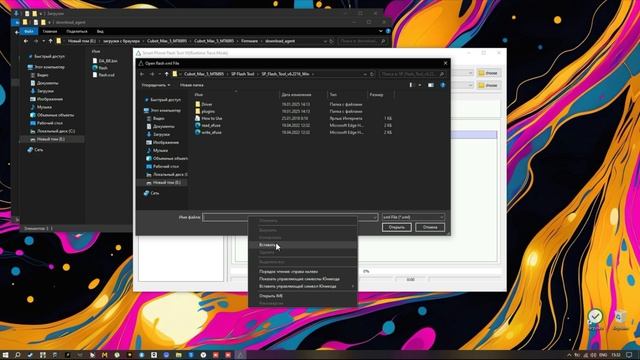Open the Загрузки desktop shortcut icon
640x360 pixels.
[596, 320]
